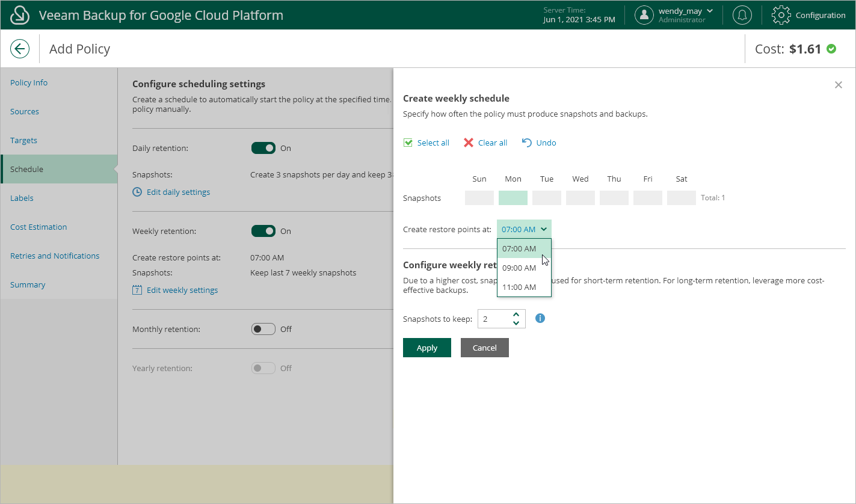This screenshot has width=856, height=504.
Task: Click the Edit weekly settings calendar icon
Action: 137,290
